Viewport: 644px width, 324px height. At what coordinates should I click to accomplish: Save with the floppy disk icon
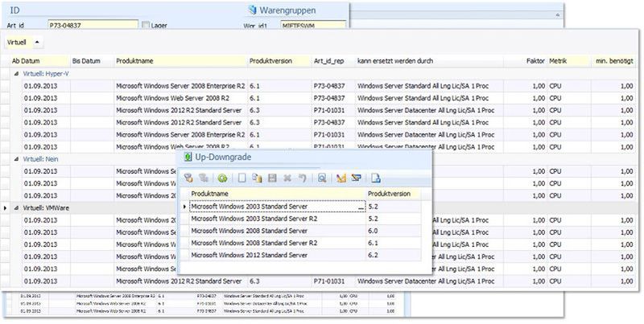(x=272, y=178)
